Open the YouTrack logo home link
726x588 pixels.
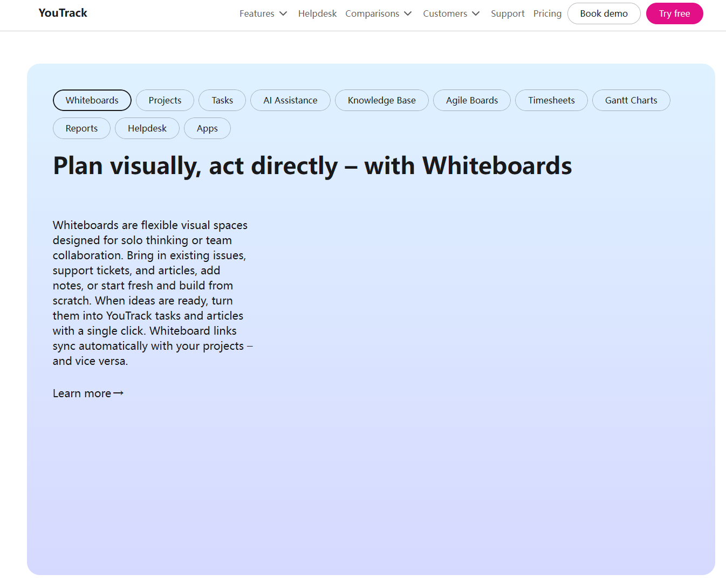pyautogui.click(x=63, y=13)
